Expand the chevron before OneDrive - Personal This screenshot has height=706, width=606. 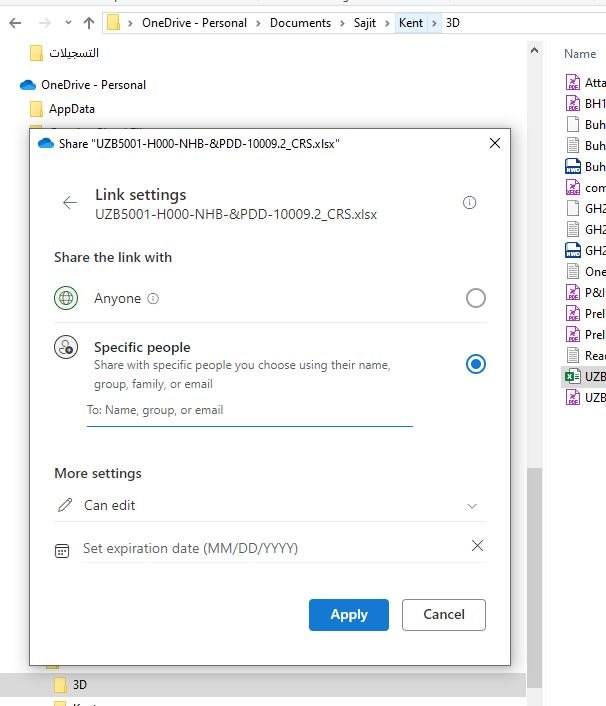click(130, 23)
